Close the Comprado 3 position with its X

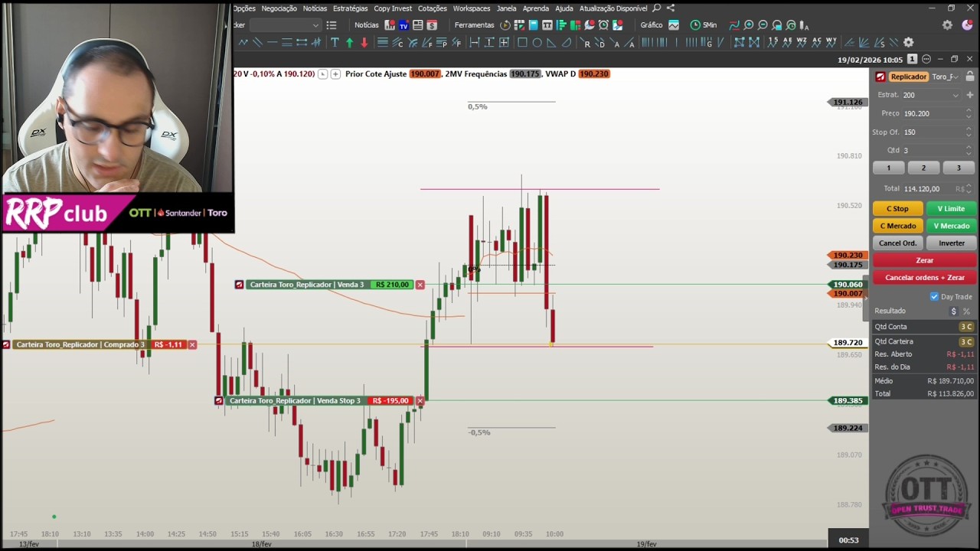point(192,345)
